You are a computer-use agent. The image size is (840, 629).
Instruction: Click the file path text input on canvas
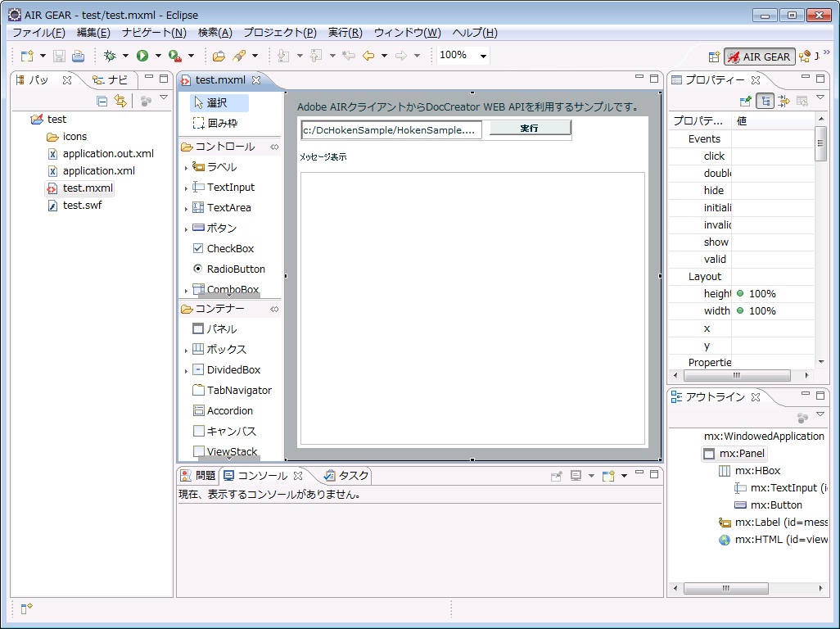tap(391, 130)
